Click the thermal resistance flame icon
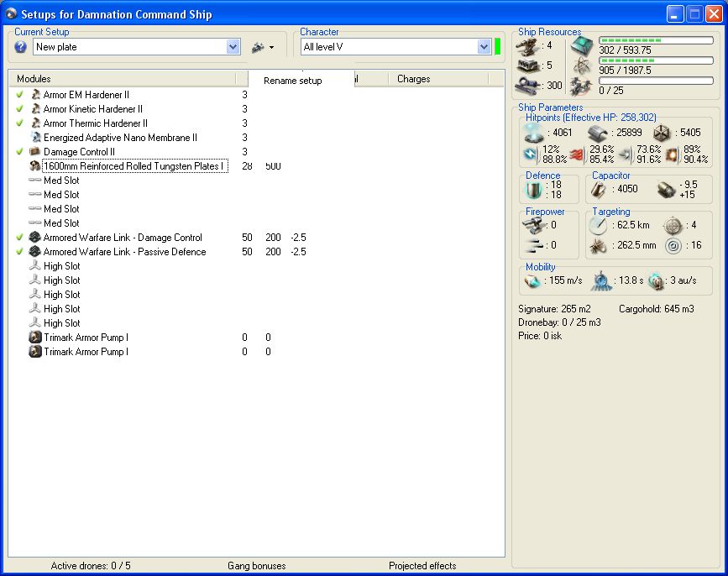 pos(576,154)
